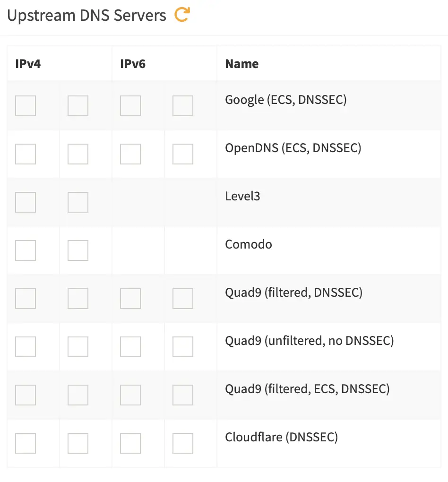The height and width of the screenshot is (482, 448).
Task: Enable Comodo primary IPv4 server
Action: [x=25, y=250]
